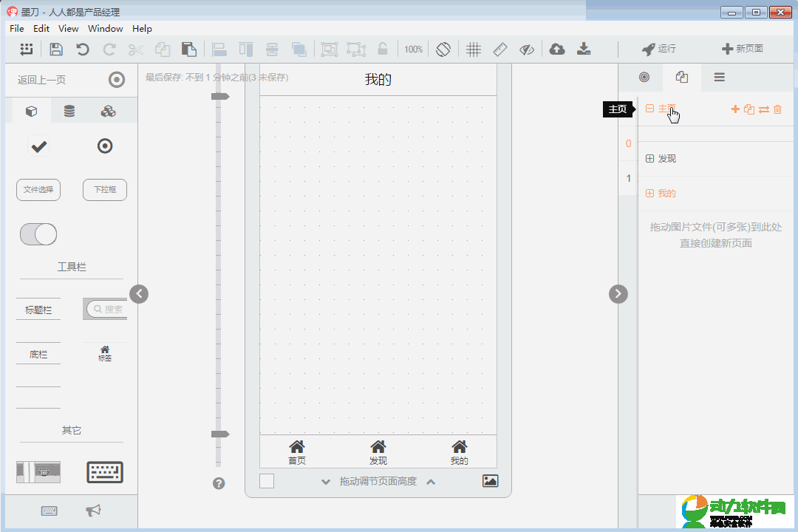Click the save icon in toolbar

click(x=56, y=49)
